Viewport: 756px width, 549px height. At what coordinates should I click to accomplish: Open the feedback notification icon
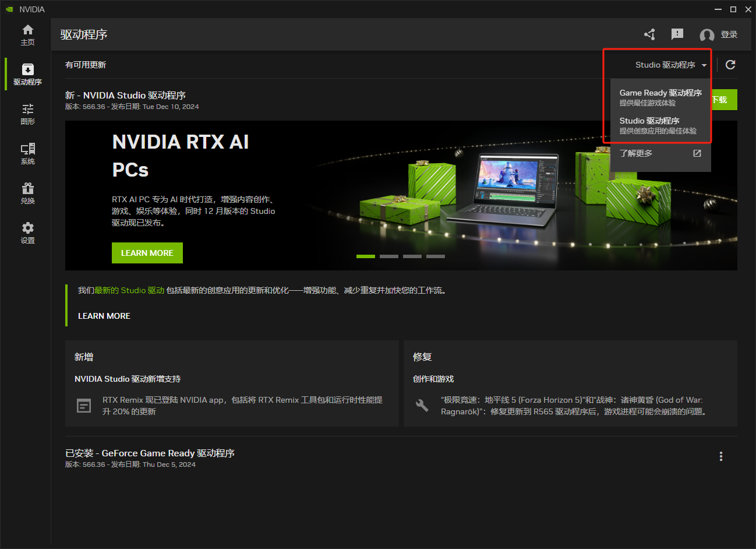click(x=677, y=34)
